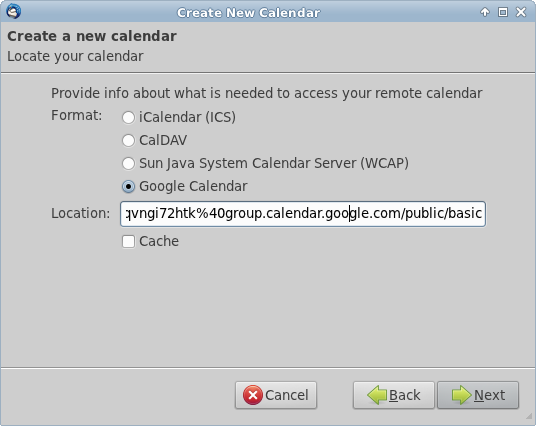Roll up window with the up-arrow icon
This screenshot has width=536, height=426.
(x=485, y=12)
